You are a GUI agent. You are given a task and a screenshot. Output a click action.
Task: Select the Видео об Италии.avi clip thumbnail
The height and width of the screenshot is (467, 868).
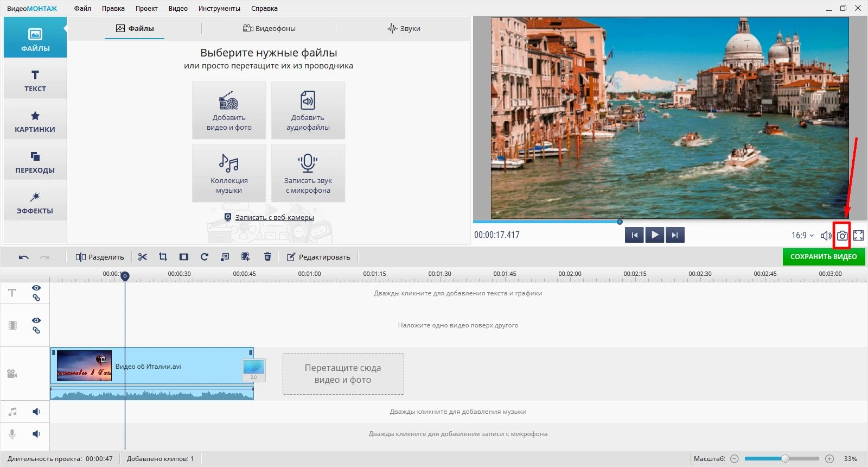(x=84, y=366)
